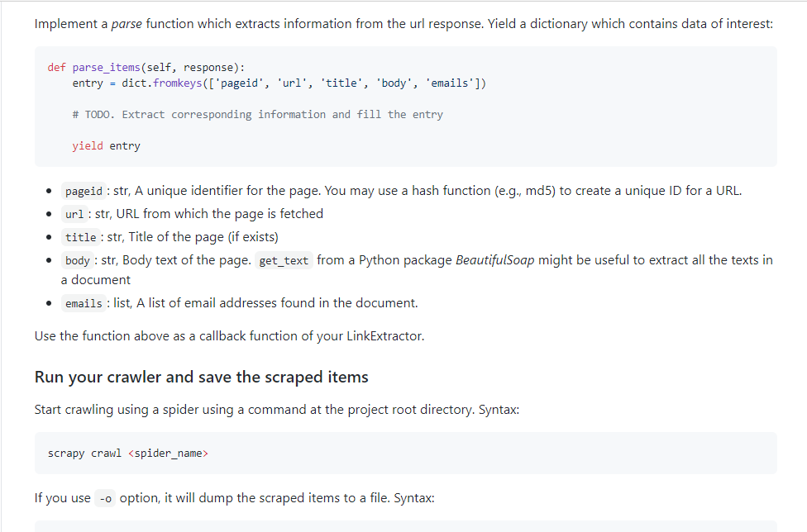Viewport: 807px width, 532px height.
Task: Click the 'Start crawling using a spider' sentence
Action: 277,410
